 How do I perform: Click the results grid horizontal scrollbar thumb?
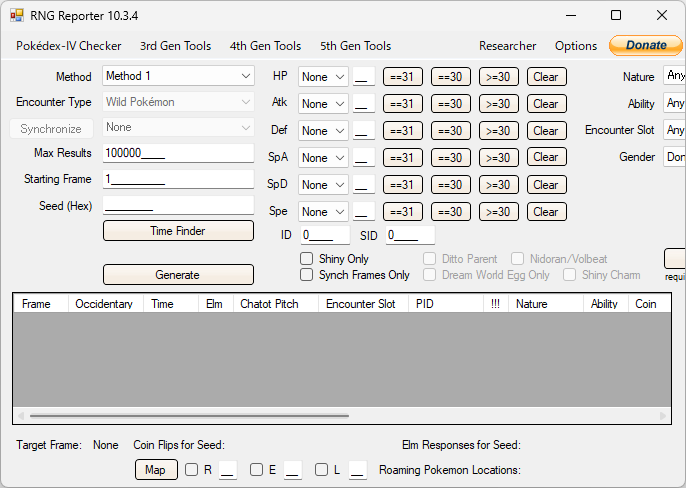coord(189,416)
